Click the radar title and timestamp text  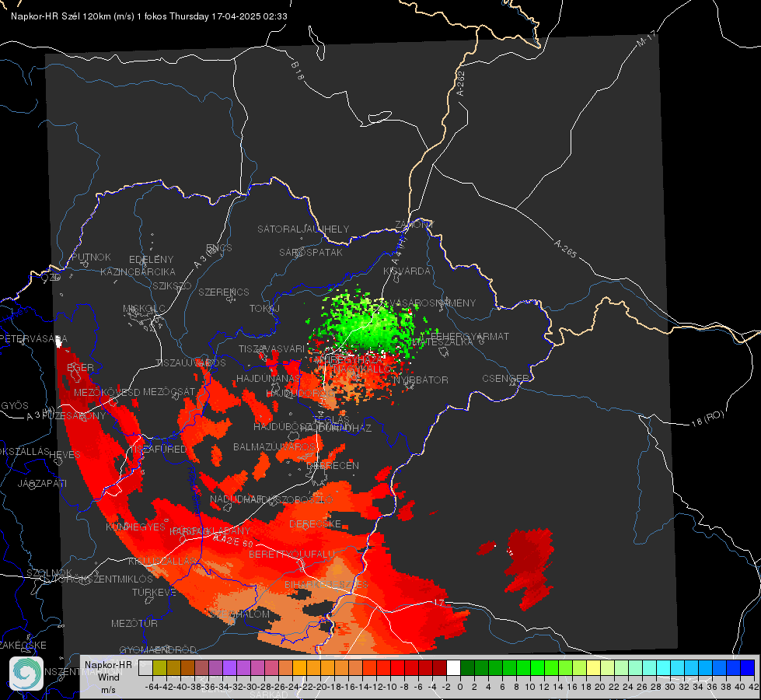[149, 16]
